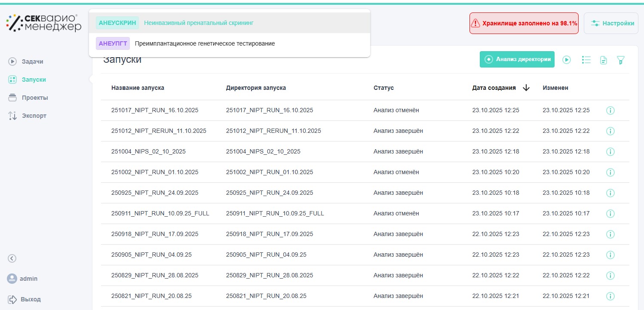Open Задачи in the sidebar
The image size is (644, 310).
[x=32, y=61]
